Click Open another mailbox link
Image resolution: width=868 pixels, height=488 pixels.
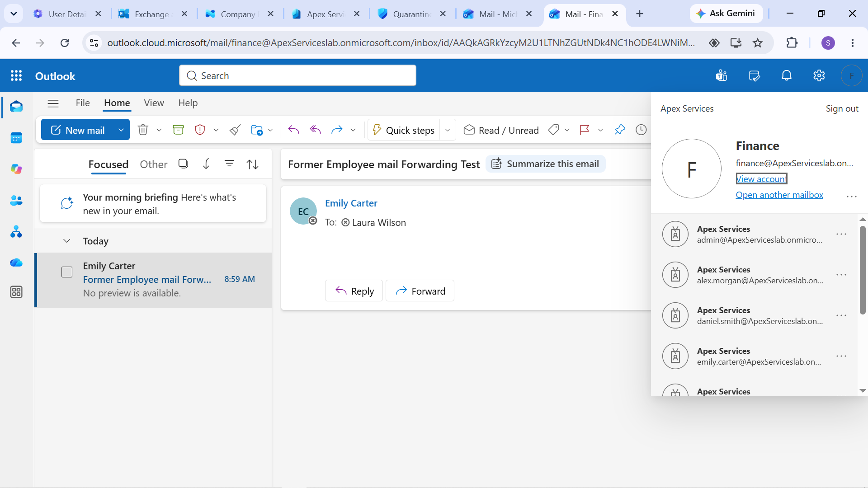779,195
